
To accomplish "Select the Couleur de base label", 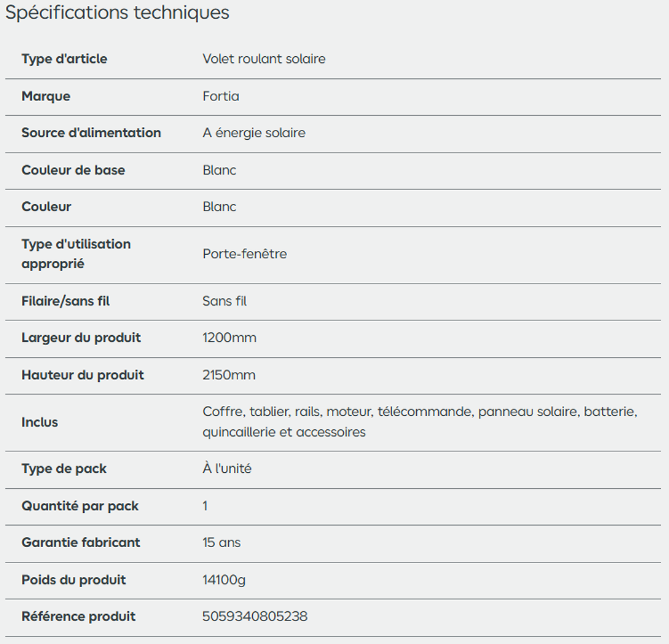I will click(74, 170).
